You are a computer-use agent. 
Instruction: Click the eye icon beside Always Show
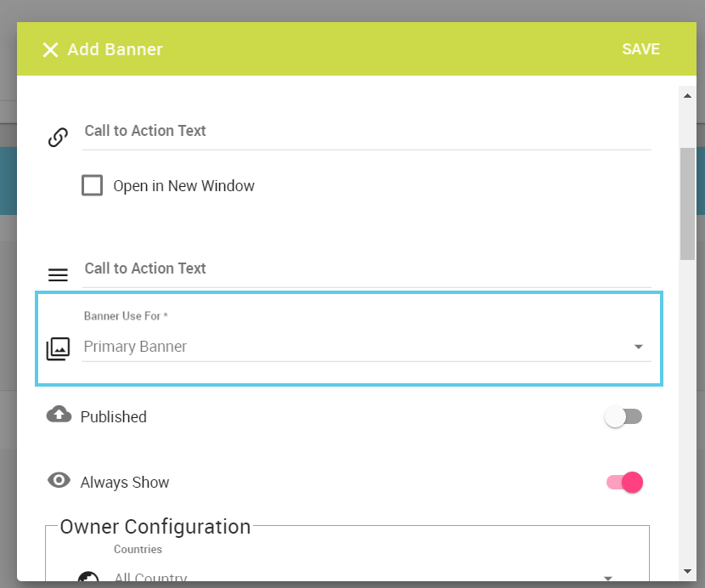pos(59,480)
